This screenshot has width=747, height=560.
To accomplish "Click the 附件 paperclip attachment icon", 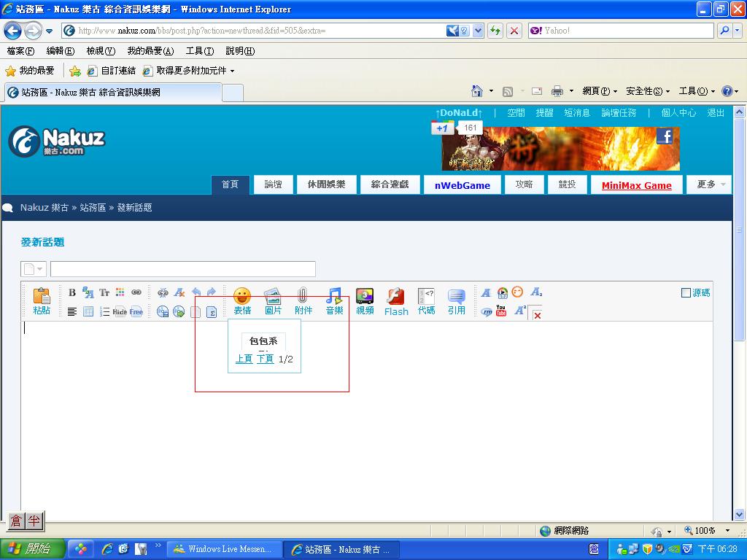I will coord(303,300).
